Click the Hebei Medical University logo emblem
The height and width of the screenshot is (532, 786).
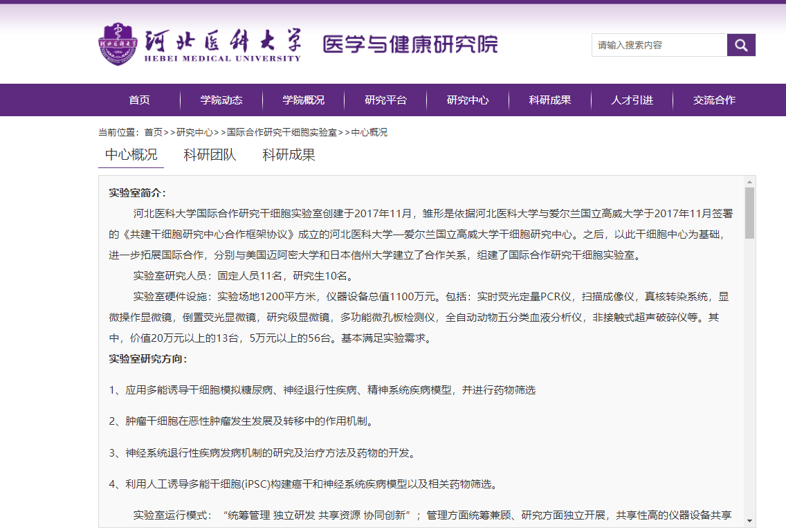[118, 43]
